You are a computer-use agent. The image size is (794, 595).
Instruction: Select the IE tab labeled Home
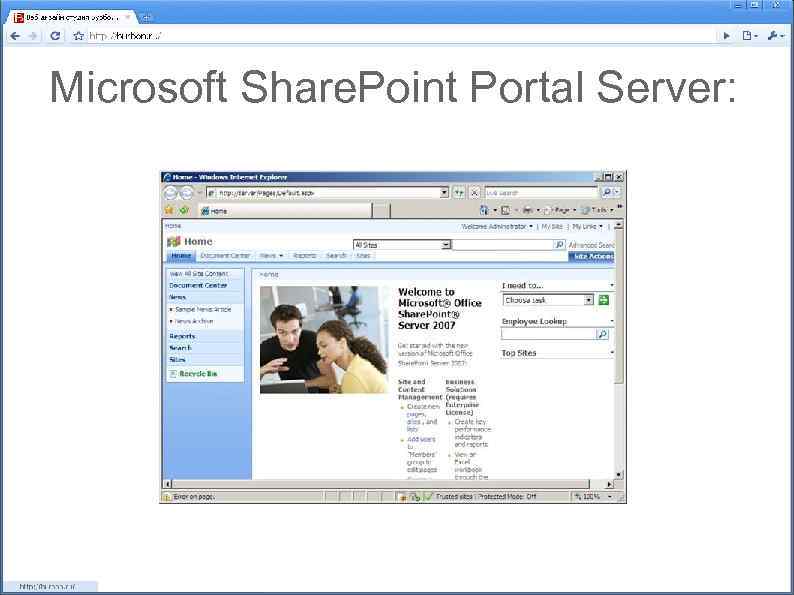(285, 211)
